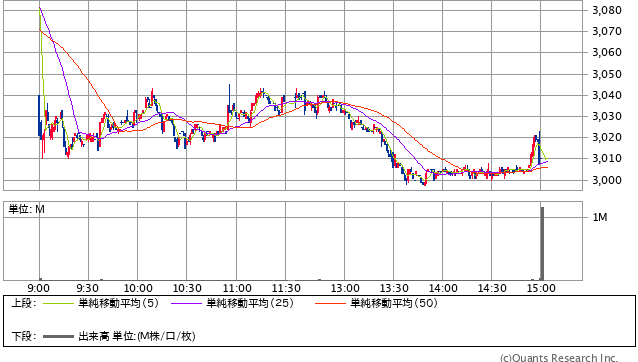
Task: Click the 15:00 time axis label
Action: 541,288
